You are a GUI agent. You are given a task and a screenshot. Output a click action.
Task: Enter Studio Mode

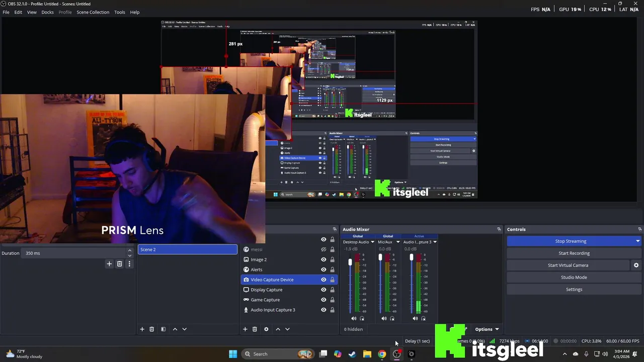[574, 278]
